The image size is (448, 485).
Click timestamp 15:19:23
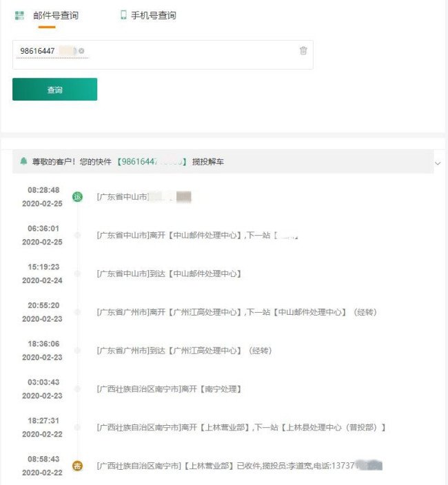coord(43,267)
